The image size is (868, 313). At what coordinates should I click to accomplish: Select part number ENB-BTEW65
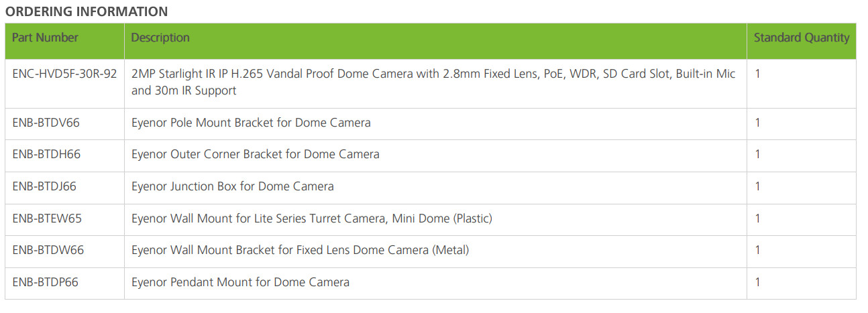click(47, 218)
